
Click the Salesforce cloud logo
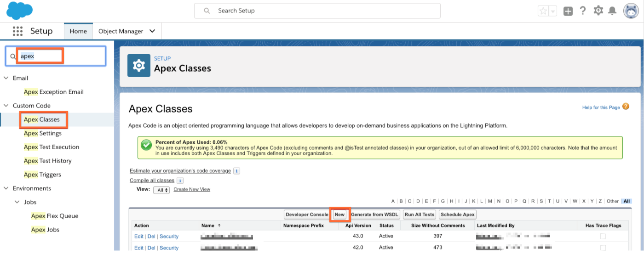(19, 10)
